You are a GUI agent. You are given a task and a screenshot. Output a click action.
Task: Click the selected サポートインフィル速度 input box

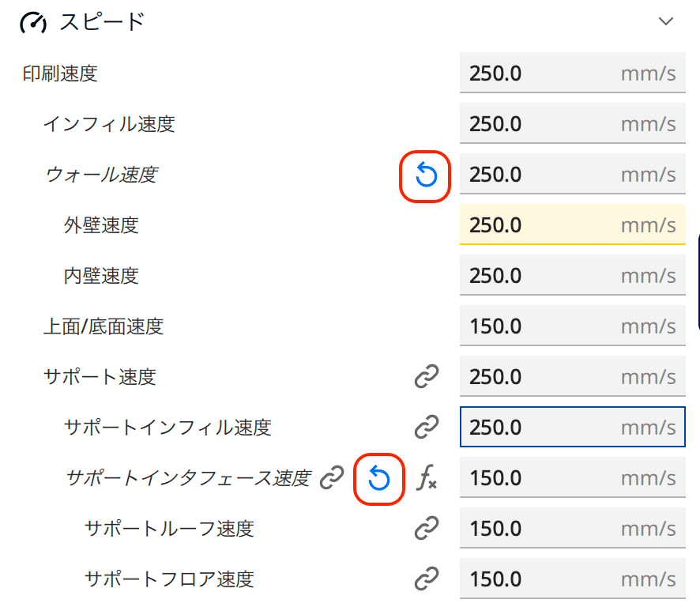572,427
